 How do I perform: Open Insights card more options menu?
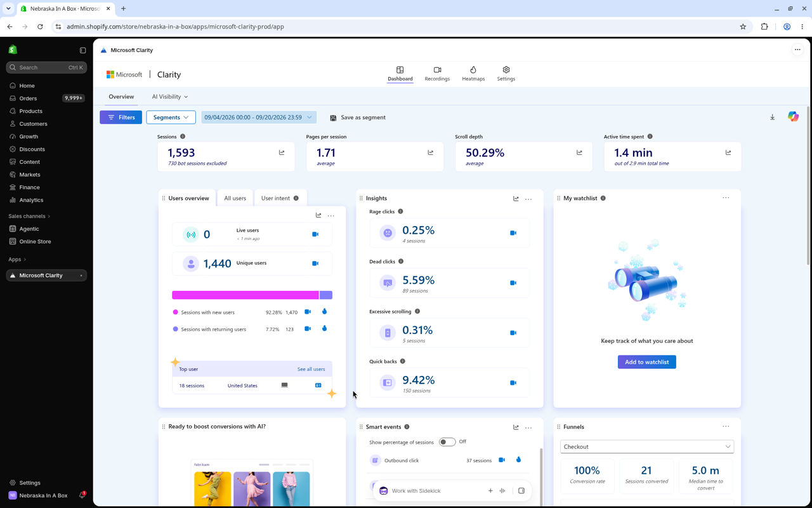[528, 199]
